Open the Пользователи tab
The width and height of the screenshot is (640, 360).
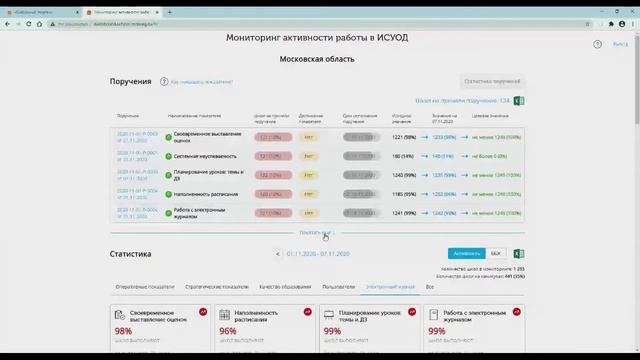(x=338, y=287)
